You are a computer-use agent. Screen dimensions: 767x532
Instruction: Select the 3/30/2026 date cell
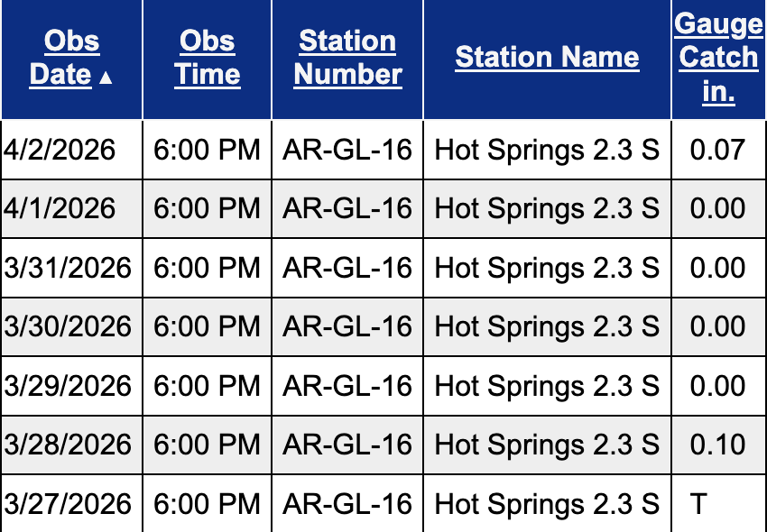68,326
